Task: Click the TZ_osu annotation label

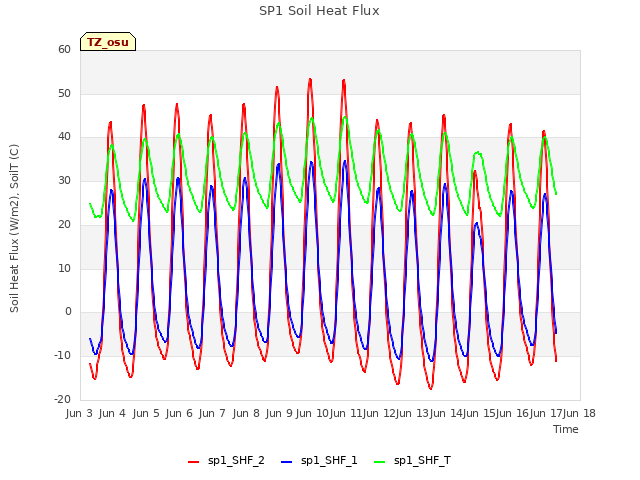Action: point(108,42)
